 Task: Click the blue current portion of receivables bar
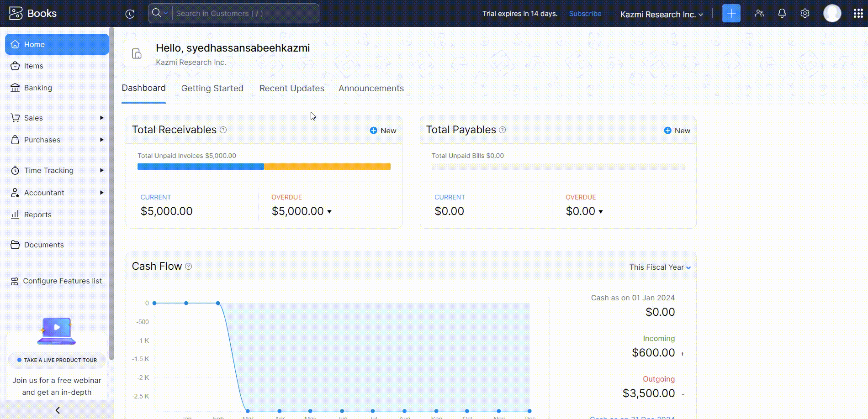point(201,167)
